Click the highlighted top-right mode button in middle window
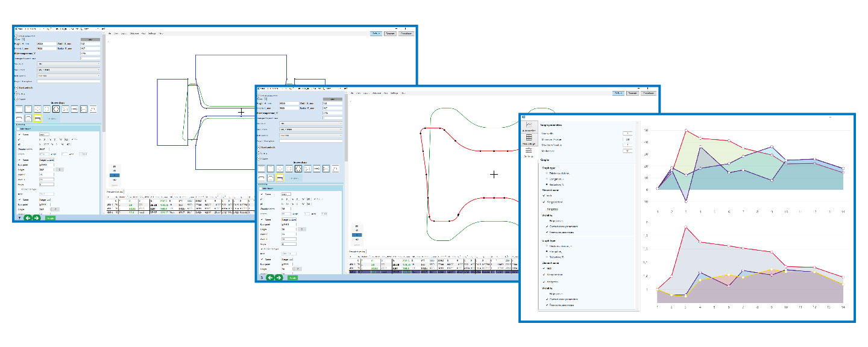This screenshot has width=868, height=347. click(618, 93)
